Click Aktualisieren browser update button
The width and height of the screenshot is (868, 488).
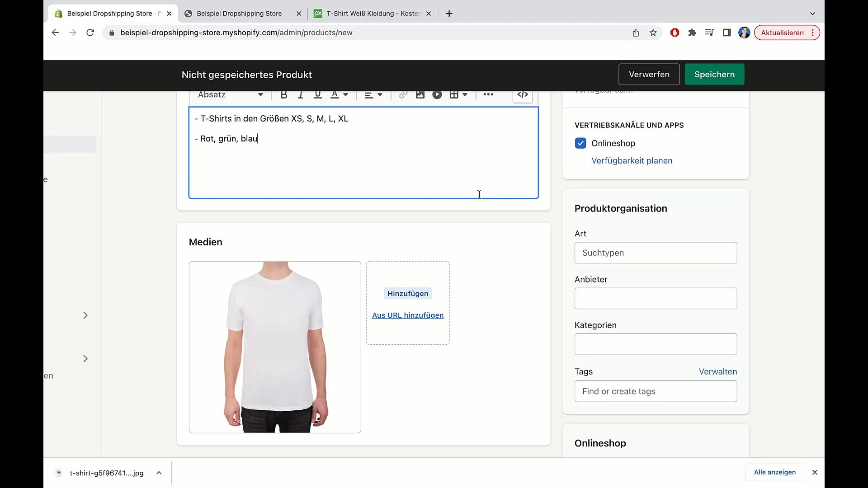[x=787, y=33]
